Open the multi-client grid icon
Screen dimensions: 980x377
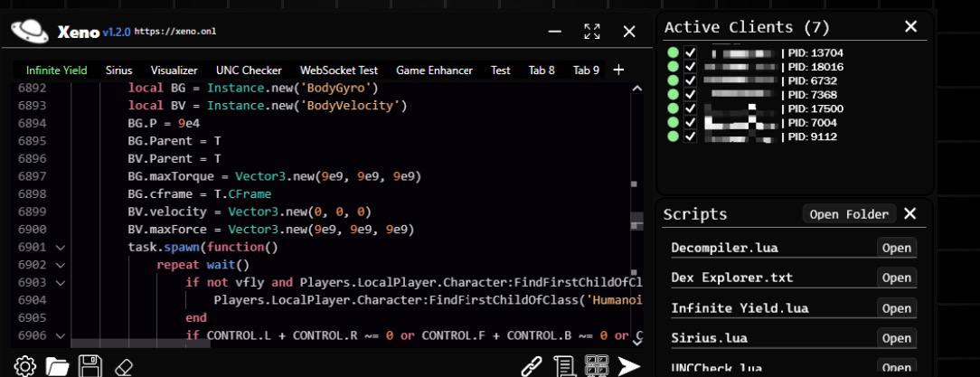click(597, 366)
